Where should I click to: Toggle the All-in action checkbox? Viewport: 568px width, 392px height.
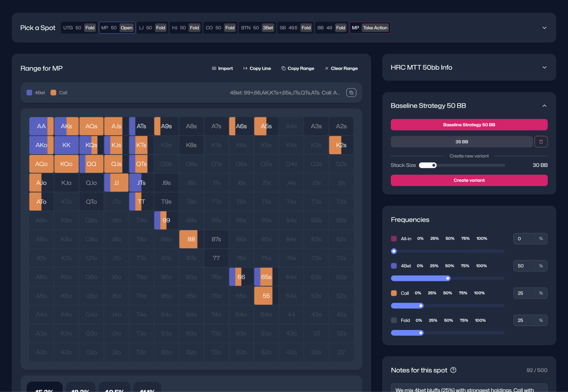394,239
